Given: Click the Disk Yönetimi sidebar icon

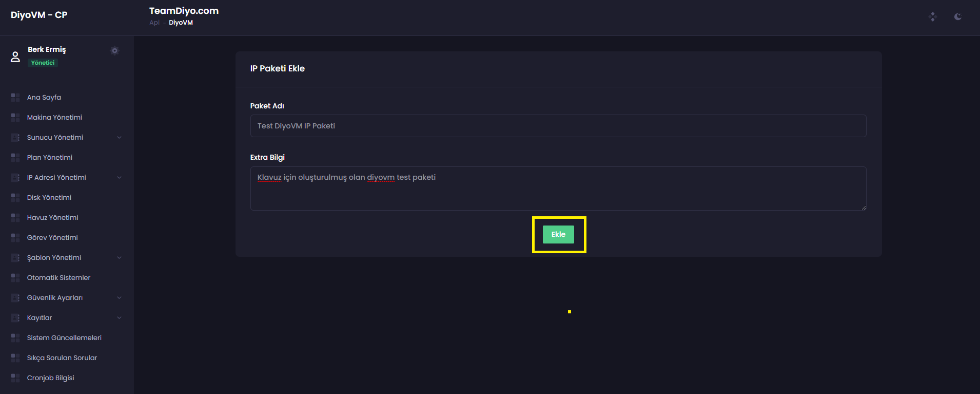Looking at the screenshot, I should coord(15,197).
